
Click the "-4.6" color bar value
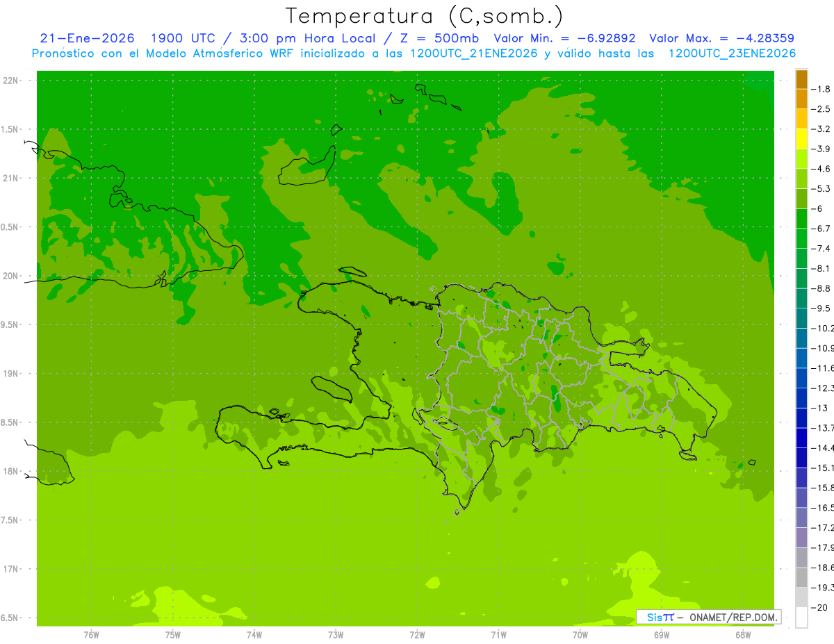821,169
